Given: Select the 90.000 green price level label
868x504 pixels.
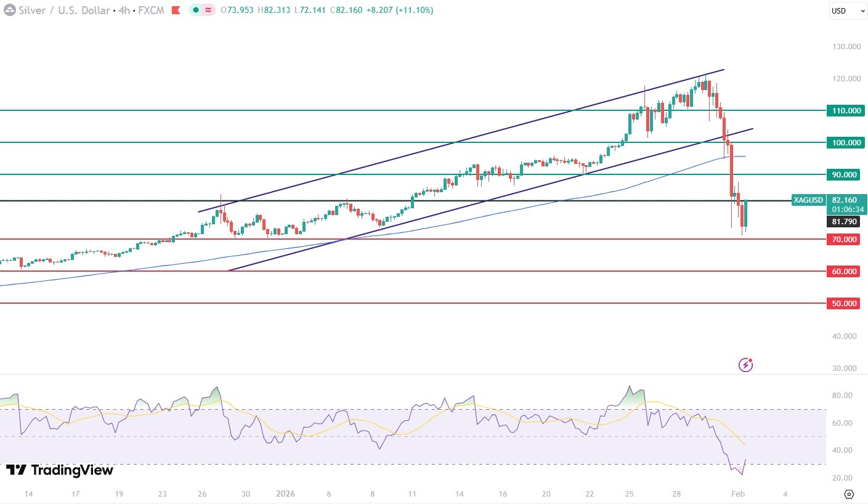Looking at the screenshot, I should 843,174.
